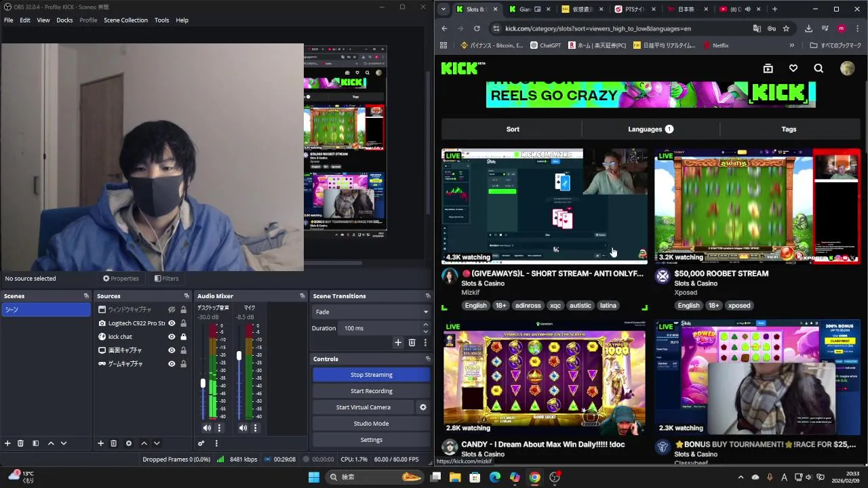This screenshot has width=868, height=488.
Task: Delete the selected source with the trash icon
Action: coord(113,443)
